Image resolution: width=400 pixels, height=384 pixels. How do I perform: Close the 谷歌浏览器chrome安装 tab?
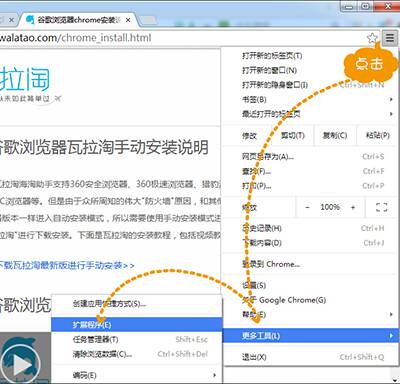pos(128,20)
